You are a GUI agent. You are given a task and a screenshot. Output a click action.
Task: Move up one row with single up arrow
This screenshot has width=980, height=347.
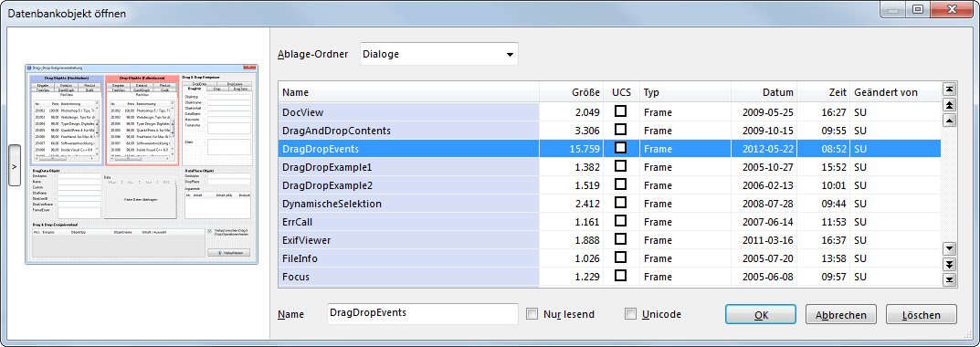pyautogui.click(x=950, y=120)
